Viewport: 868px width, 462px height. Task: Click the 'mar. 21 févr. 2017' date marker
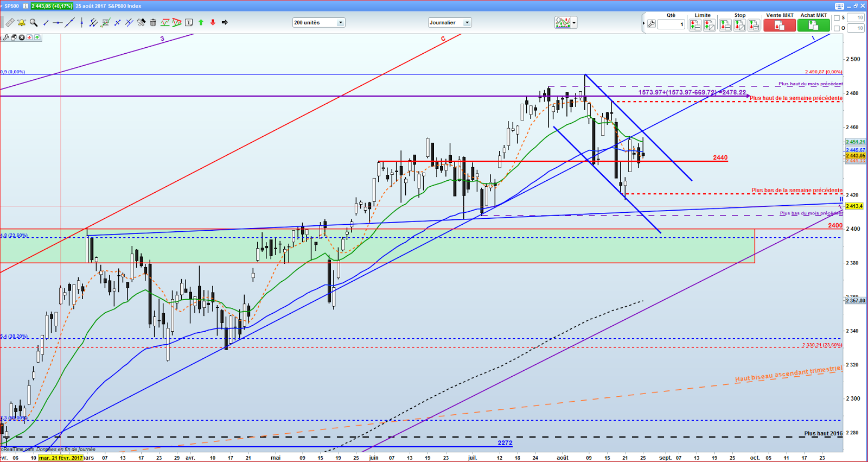pos(61,458)
